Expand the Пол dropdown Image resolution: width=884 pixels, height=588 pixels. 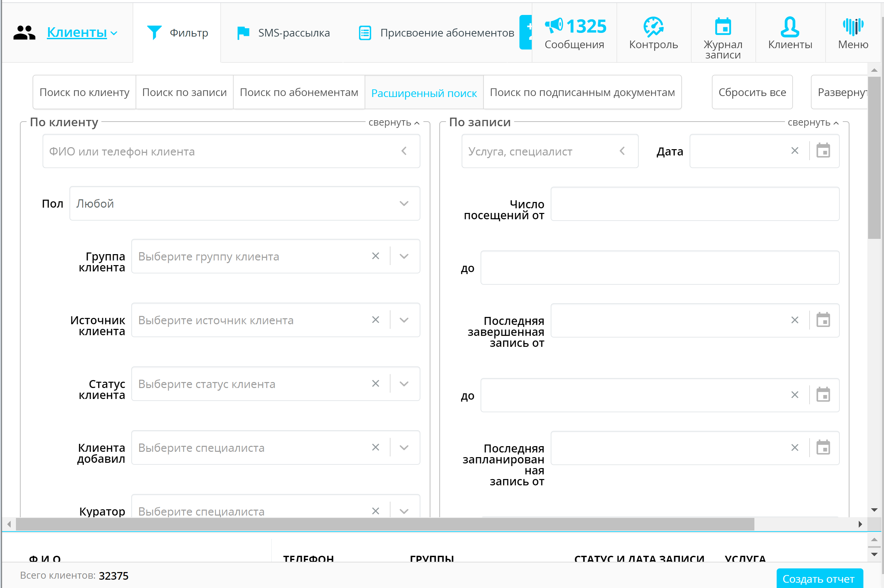[x=403, y=204]
